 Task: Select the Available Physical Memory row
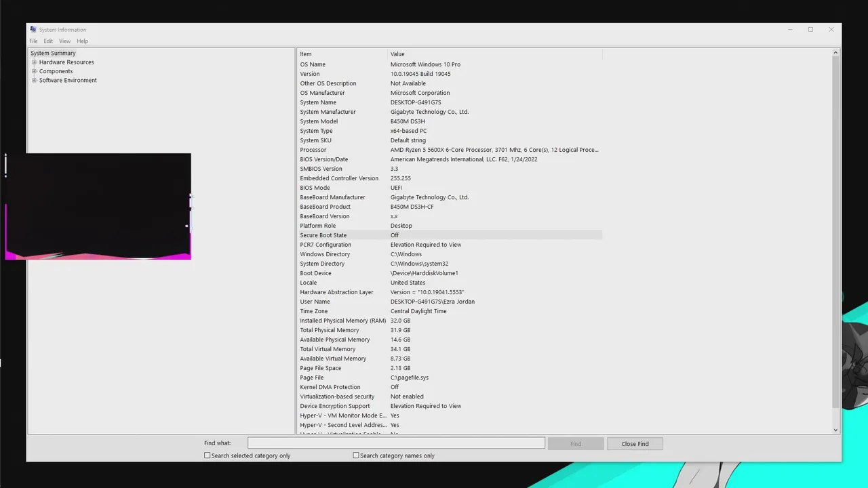point(450,340)
